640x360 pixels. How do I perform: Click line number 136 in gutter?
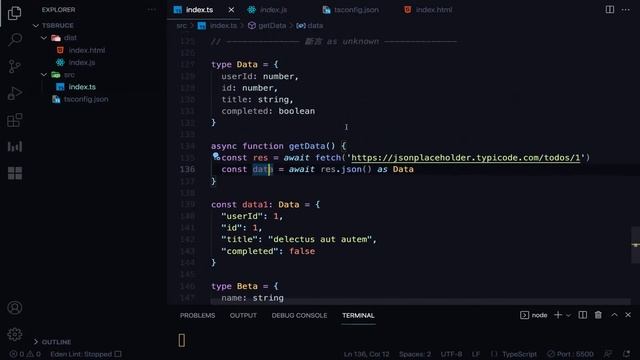pyautogui.click(x=187, y=169)
